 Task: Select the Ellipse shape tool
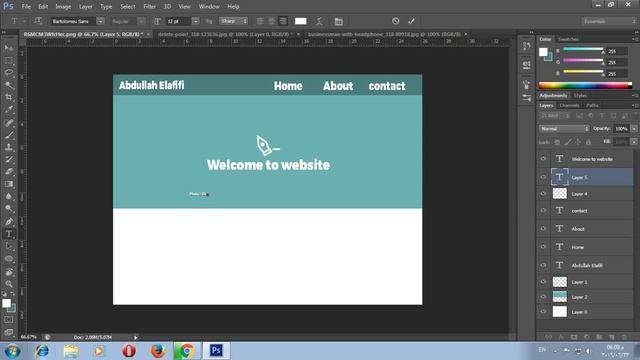(x=9, y=259)
